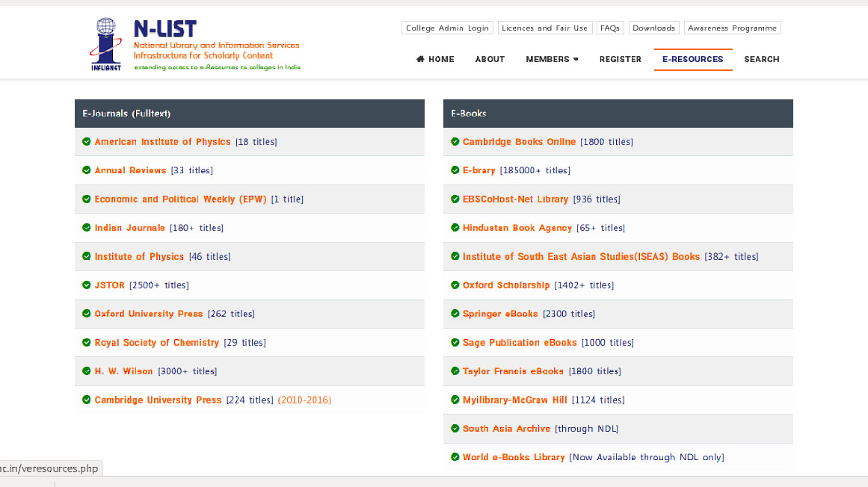
Task: Open the Oxford University Press link
Action: click(148, 314)
